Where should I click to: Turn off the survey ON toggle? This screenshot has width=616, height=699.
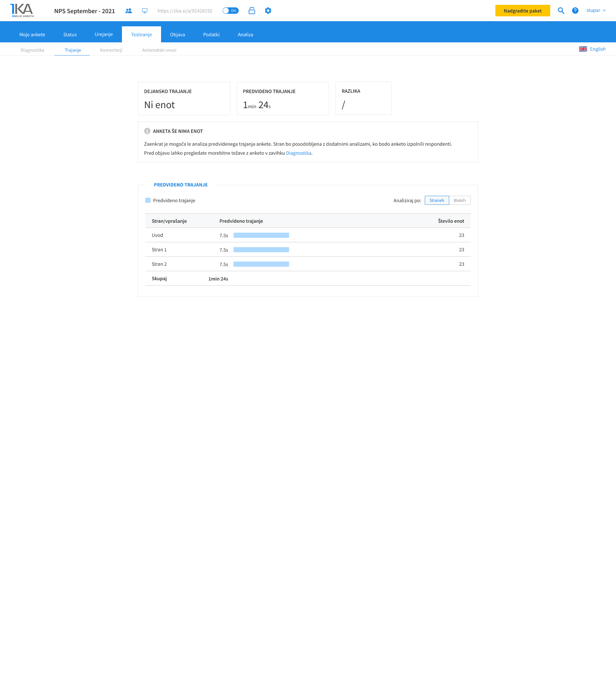(231, 11)
